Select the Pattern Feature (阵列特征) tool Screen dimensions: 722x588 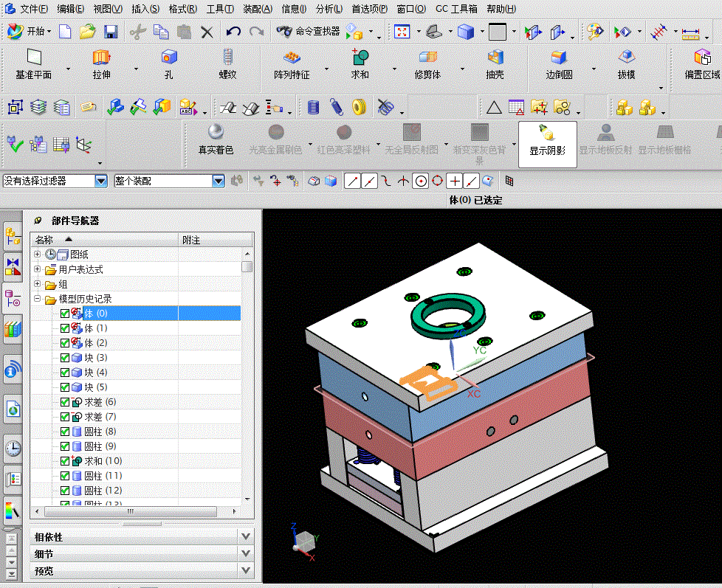[292, 64]
